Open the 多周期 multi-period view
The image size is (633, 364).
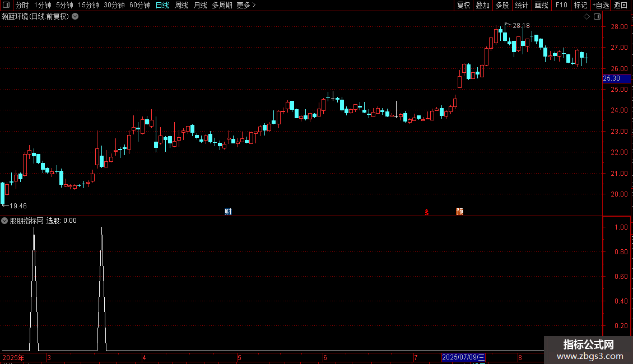coord(222,5)
